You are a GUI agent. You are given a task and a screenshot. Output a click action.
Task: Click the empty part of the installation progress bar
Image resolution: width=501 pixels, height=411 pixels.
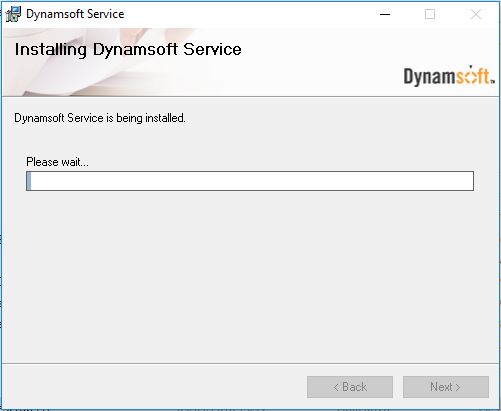tap(252, 181)
